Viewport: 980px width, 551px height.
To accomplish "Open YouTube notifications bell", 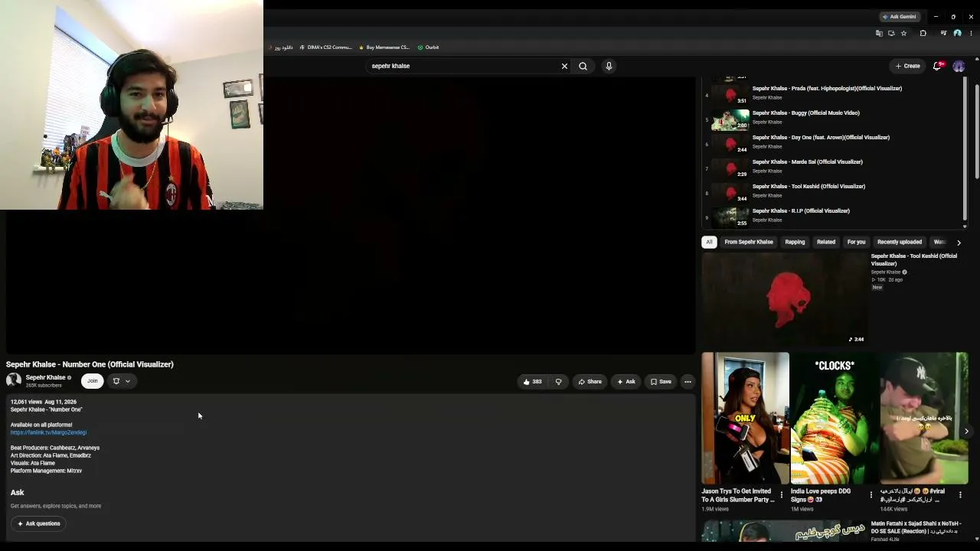I will click(x=937, y=66).
